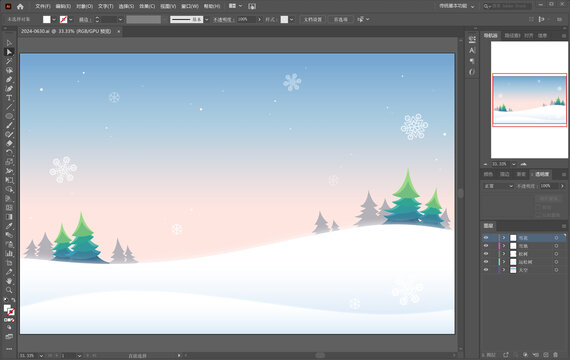Toggle visibility of the third layer

pyautogui.click(x=486, y=253)
